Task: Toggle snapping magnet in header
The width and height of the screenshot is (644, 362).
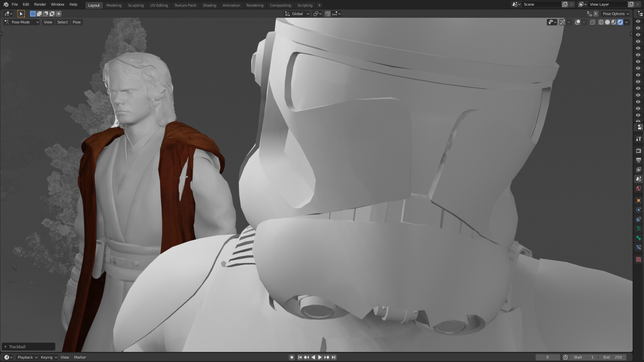Action: pyautogui.click(x=328, y=14)
